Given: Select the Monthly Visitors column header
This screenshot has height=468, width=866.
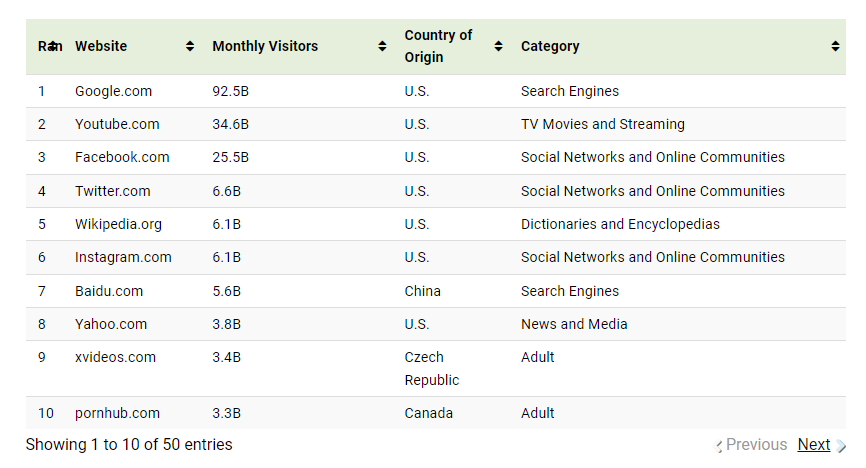Looking at the screenshot, I should point(265,46).
